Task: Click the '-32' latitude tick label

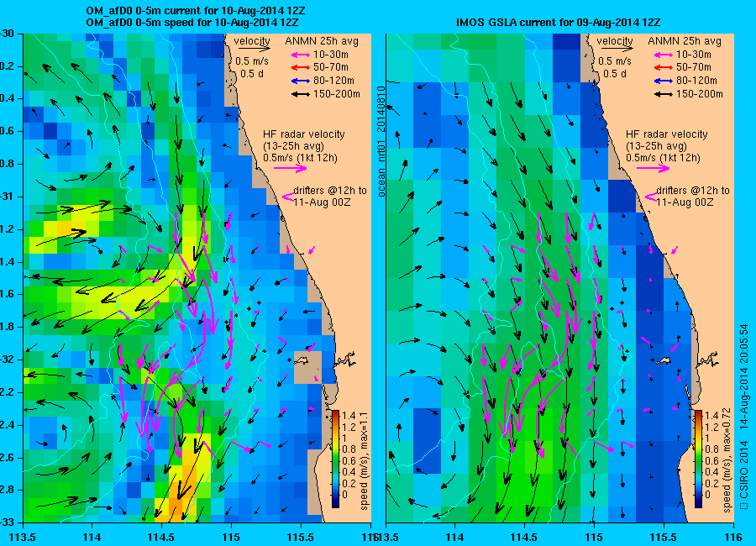Action: (6, 360)
